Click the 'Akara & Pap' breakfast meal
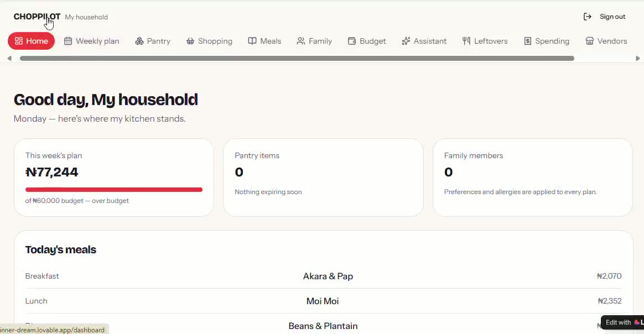Image resolution: width=644 pixels, height=334 pixels. pos(328,276)
